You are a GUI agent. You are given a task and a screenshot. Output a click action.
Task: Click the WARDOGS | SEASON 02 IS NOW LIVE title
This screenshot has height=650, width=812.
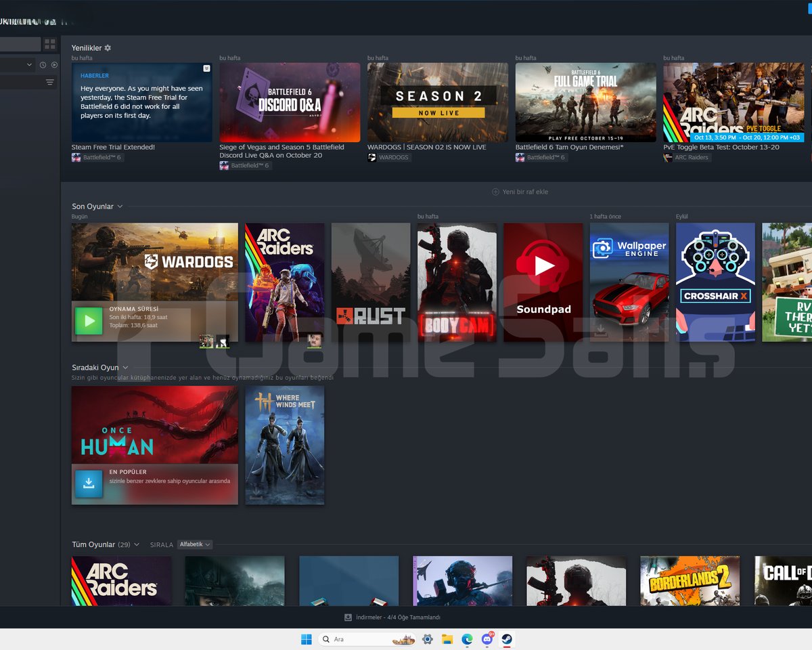coord(427,147)
